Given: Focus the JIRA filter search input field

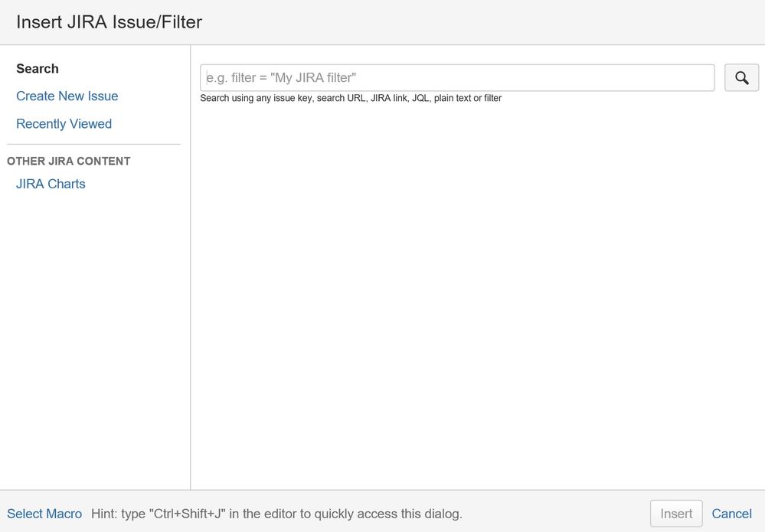Looking at the screenshot, I should (457, 77).
